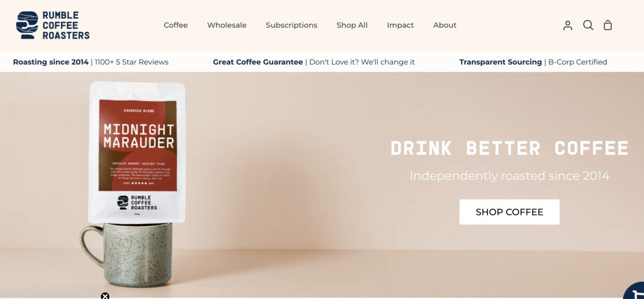Open the shopping bag cart icon
644x299 pixels.
tap(608, 25)
